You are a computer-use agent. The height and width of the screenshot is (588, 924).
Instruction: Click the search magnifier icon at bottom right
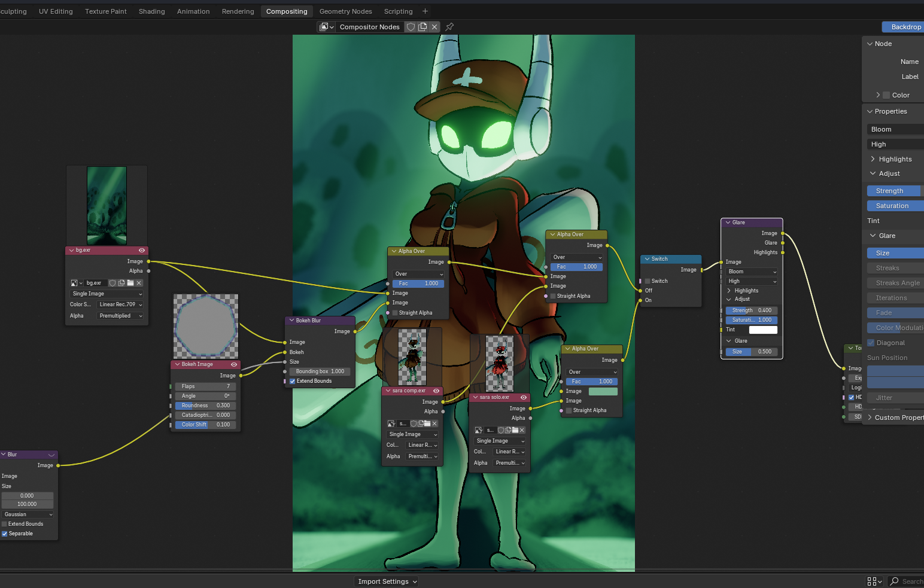pos(895,581)
